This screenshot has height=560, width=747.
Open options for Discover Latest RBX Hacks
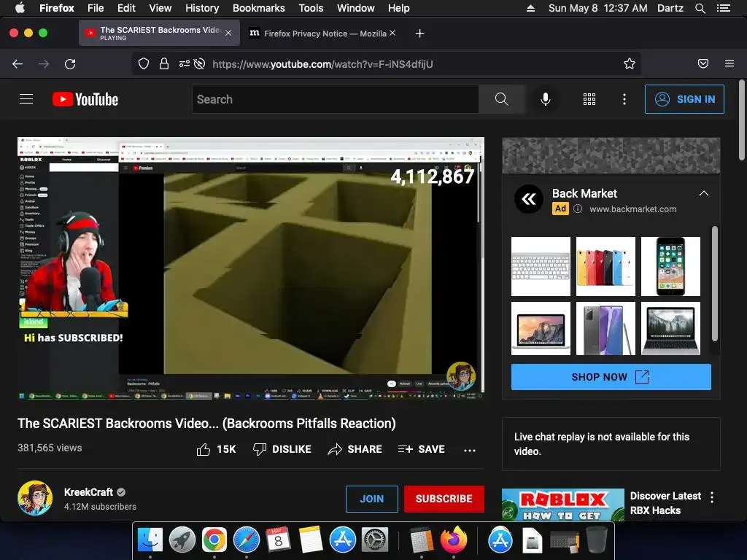coord(712,497)
